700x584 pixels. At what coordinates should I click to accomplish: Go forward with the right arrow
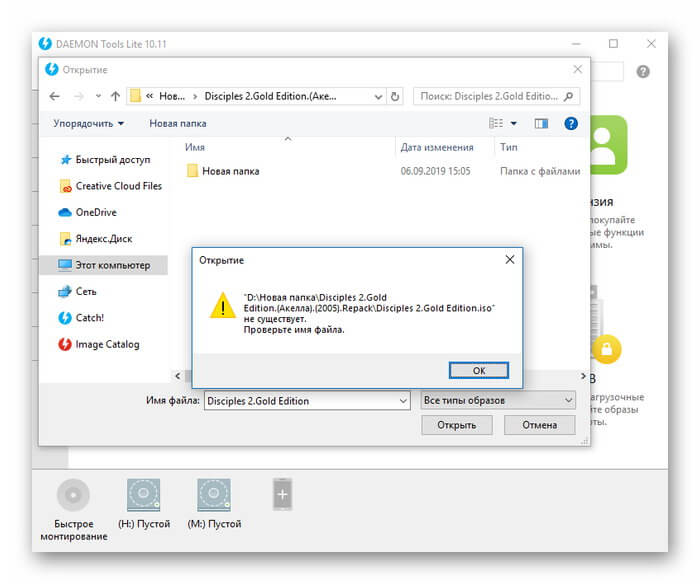79,96
